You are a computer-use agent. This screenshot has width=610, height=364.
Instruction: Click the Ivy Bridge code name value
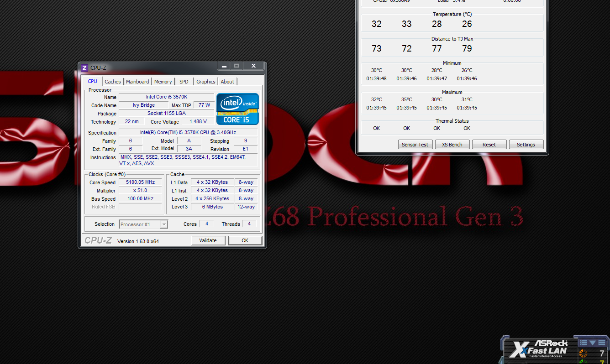[144, 105]
